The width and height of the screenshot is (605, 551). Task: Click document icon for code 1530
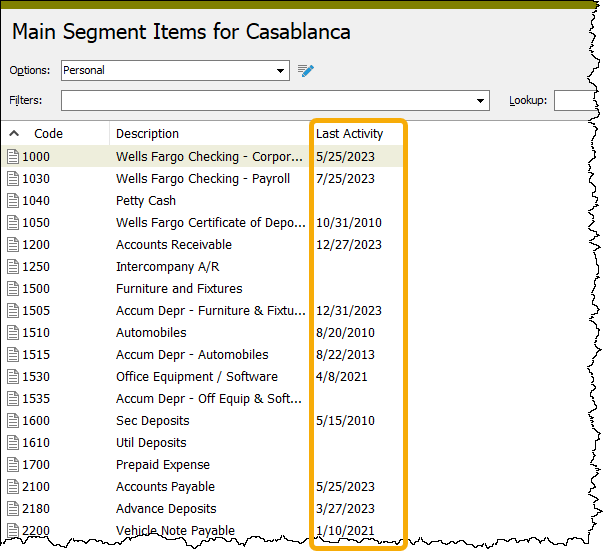click(13, 377)
